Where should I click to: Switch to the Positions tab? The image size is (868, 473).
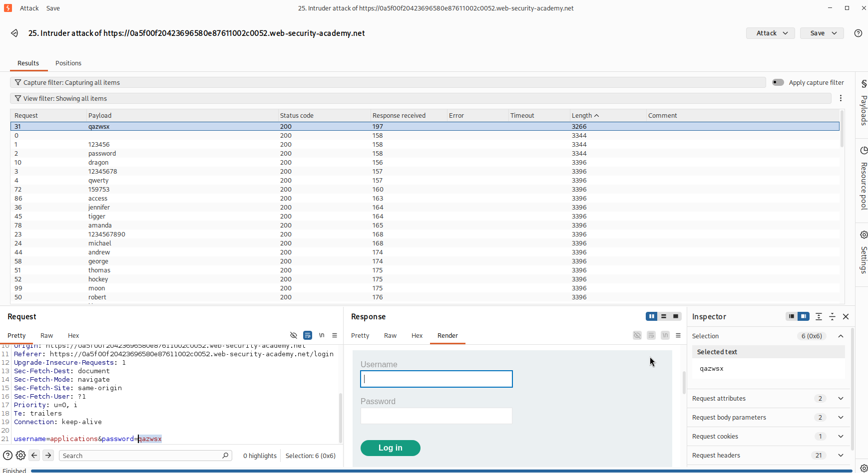coord(68,63)
